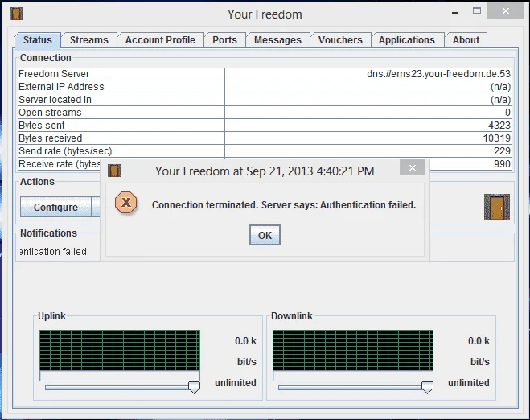Switch to the Ports tab

[224, 40]
